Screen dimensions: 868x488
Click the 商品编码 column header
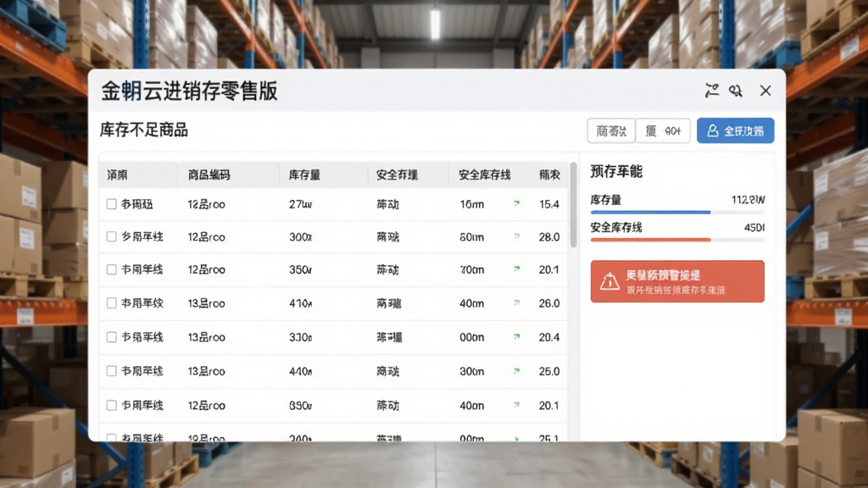(209, 175)
